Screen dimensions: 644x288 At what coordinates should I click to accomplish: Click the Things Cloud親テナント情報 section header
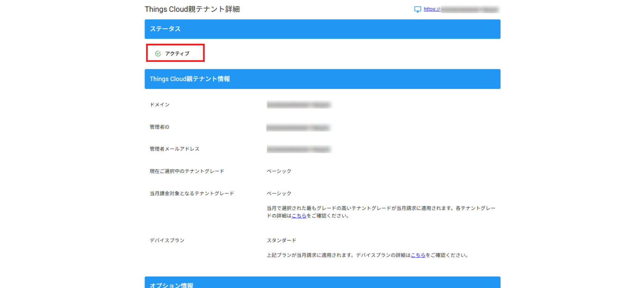coord(322,79)
